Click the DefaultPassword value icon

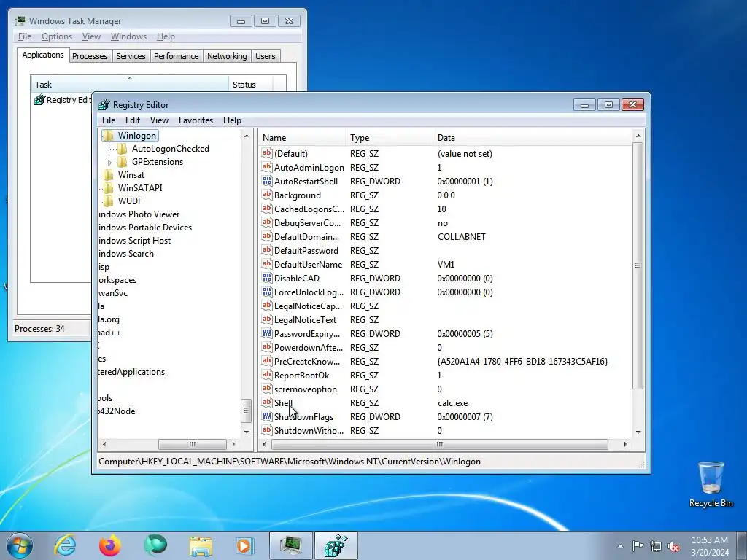[267, 250]
